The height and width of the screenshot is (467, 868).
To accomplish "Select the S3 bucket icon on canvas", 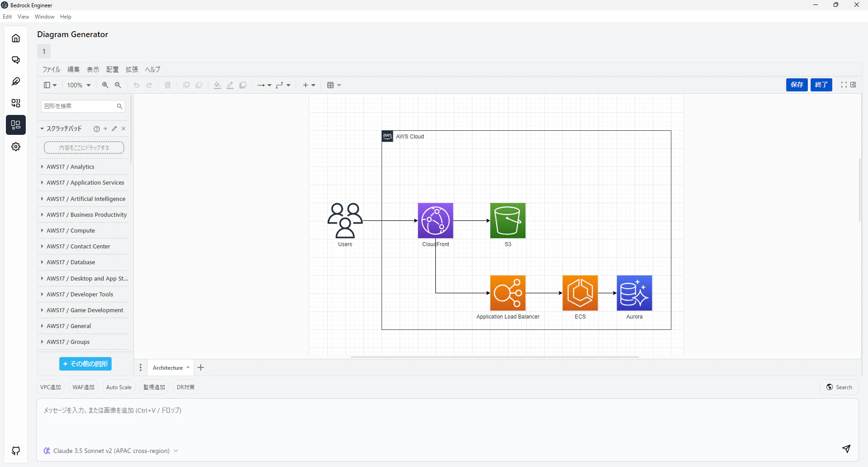I will pos(508,221).
